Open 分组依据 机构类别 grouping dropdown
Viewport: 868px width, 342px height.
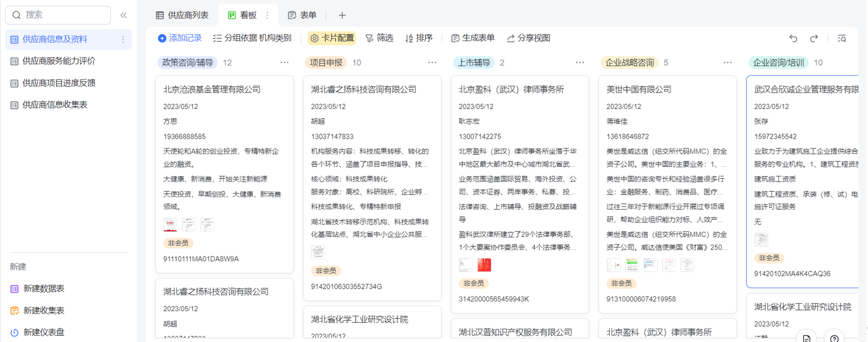pyautogui.click(x=252, y=38)
